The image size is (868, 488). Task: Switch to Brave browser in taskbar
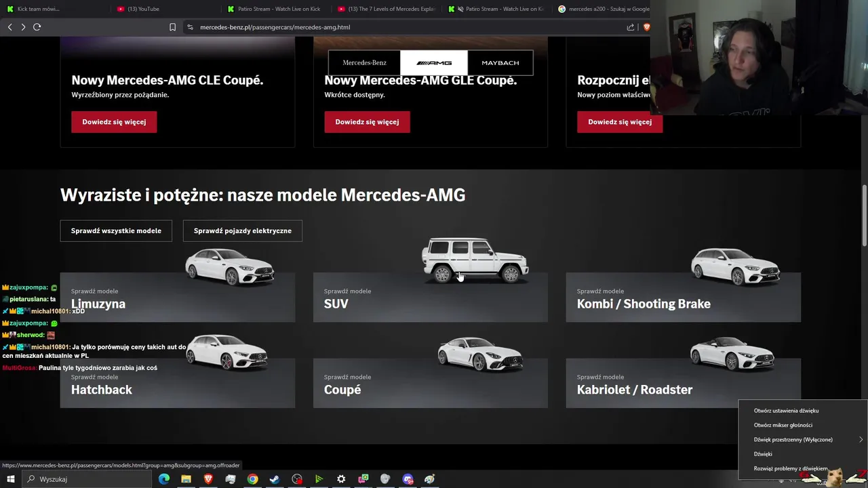pos(208,479)
